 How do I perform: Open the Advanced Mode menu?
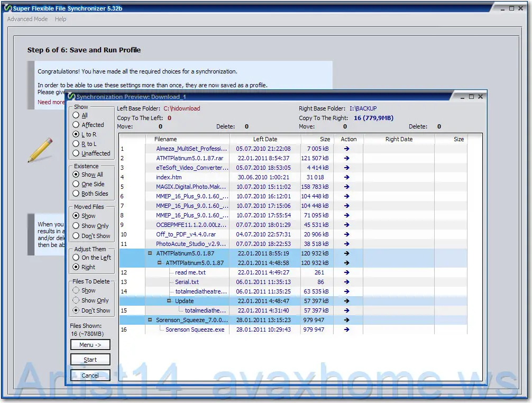tap(27, 19)
